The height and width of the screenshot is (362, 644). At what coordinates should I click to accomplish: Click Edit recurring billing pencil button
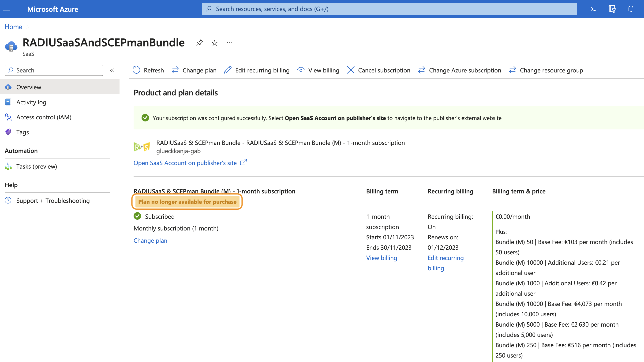pos(257,70)
